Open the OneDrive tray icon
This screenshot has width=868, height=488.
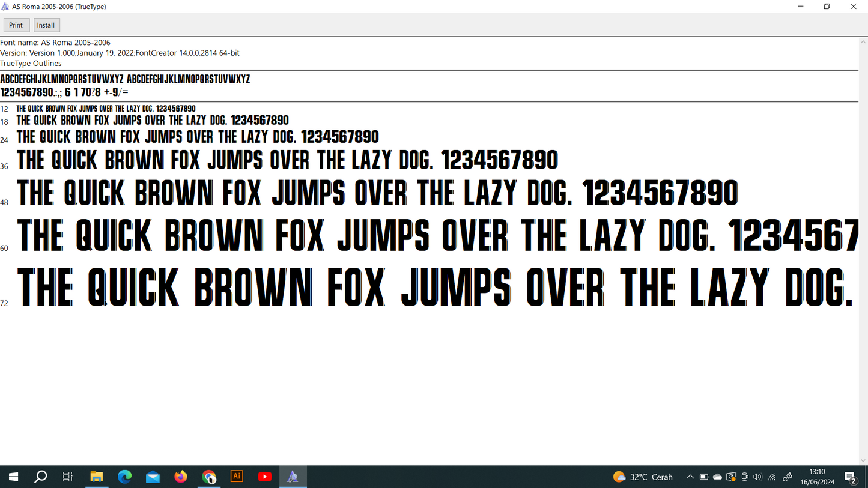click(x=717, y=477)
